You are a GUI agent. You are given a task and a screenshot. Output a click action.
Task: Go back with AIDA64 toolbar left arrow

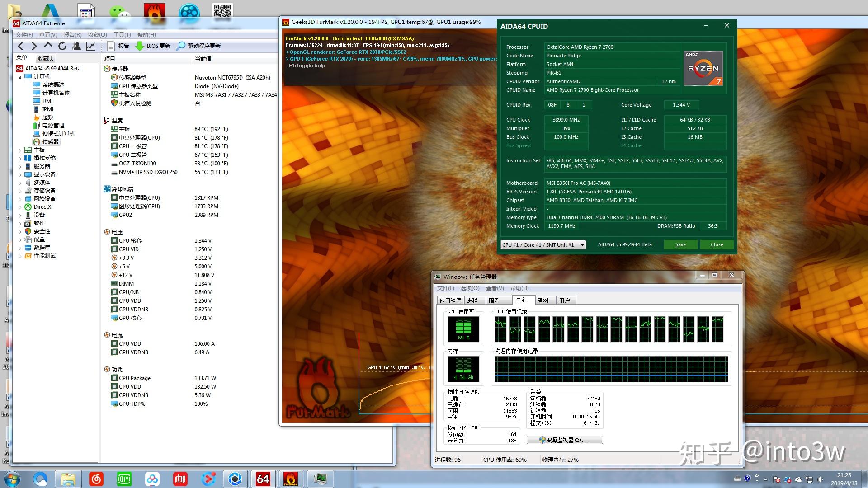pos(20,46)
